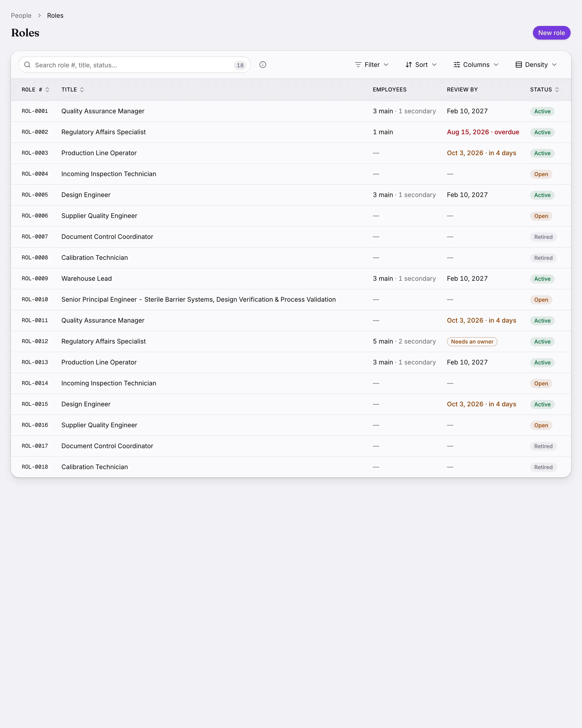Click 5 main · 2 secondary employees
The width and height of the screenshot is (582, 728).
[404, 341]
